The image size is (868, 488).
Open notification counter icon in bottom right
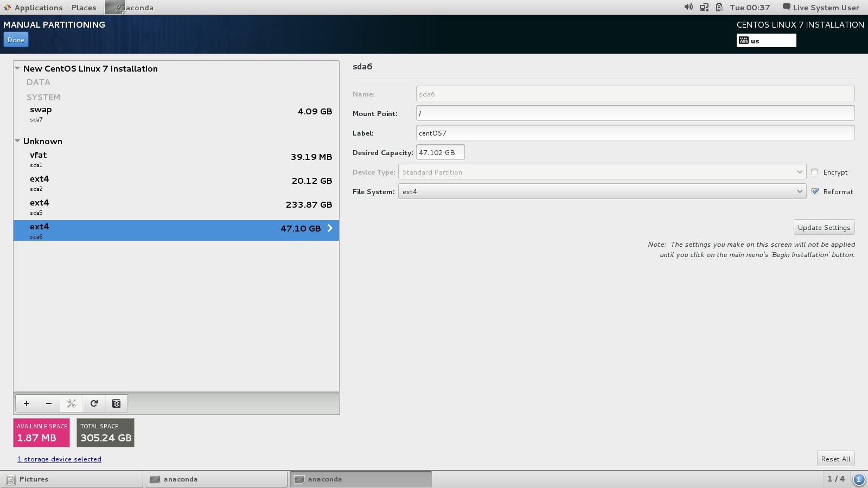point(859,479)
